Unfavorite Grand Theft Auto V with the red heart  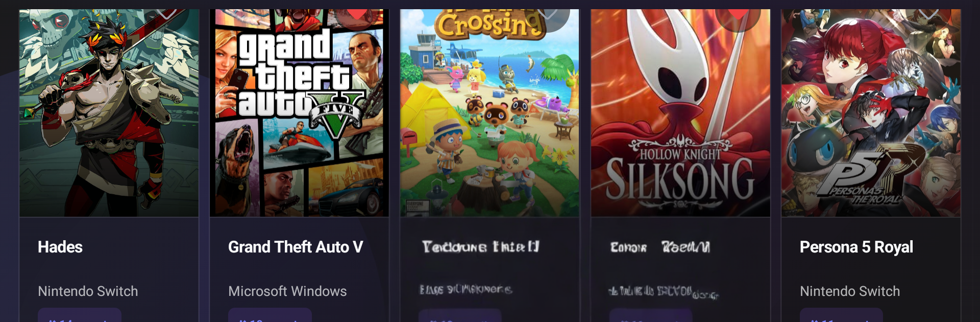tap(357, 14)
